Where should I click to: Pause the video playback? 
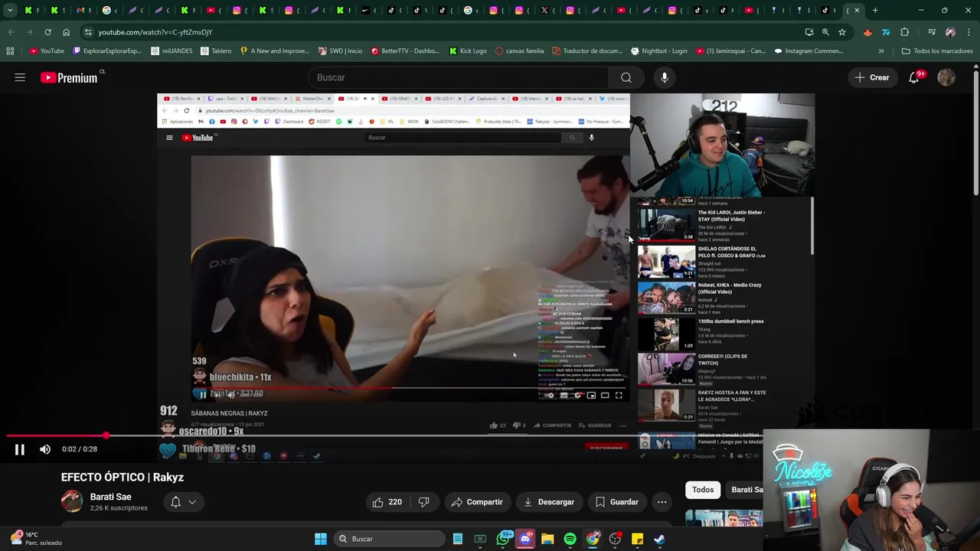click(x=20, y=449)
